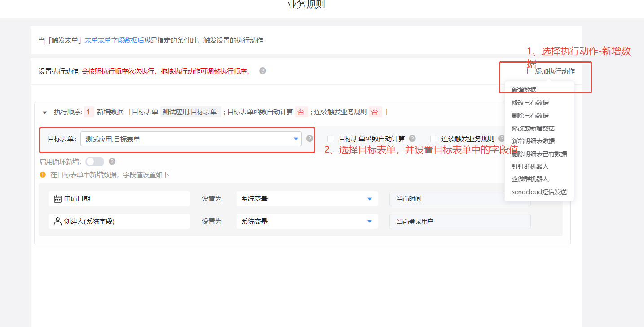Click the plus icon before 添加执行动作
This screenshot has width=644, height=327.
pyautogui.click(x=527, y=71)
